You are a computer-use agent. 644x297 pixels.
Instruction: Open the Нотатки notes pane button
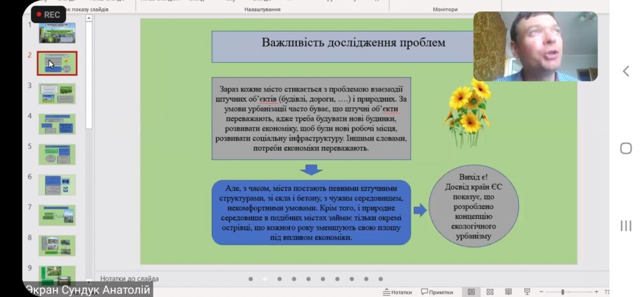pyautogui.click(x=397, y=292)
